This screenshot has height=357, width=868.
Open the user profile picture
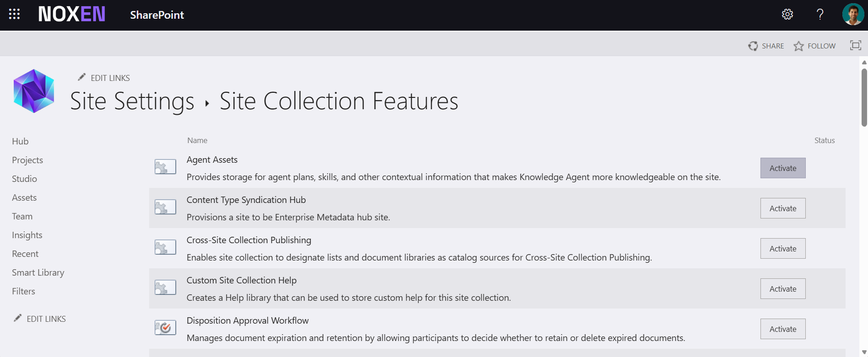pyautogui.click(x=853, y=14)
